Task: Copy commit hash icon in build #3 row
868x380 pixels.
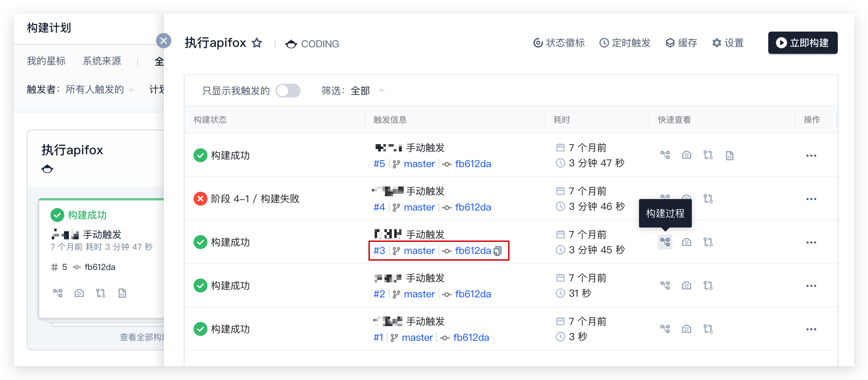Action: [498, 251]
